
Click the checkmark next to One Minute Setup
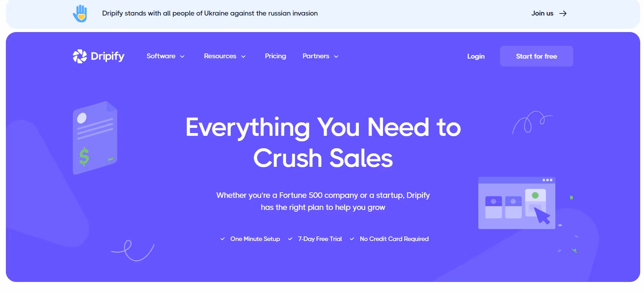pyautogui.click(x=223, y=239)
